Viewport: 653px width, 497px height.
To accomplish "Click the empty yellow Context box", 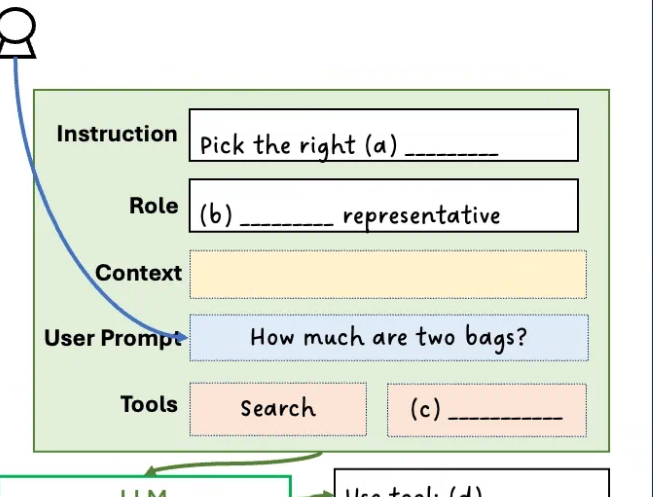I will tap(387, 274).
